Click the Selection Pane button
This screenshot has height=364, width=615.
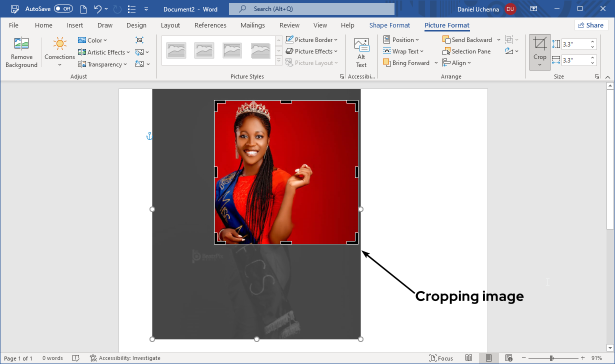466,51
